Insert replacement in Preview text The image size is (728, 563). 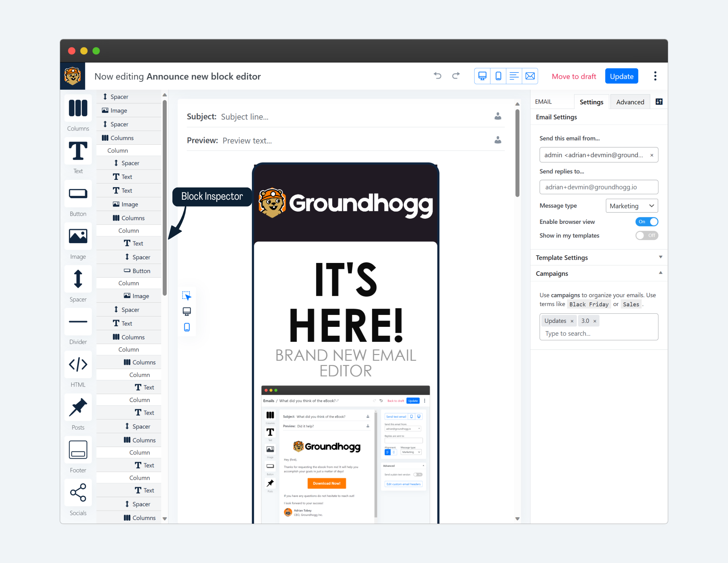[x=498, y=140]
